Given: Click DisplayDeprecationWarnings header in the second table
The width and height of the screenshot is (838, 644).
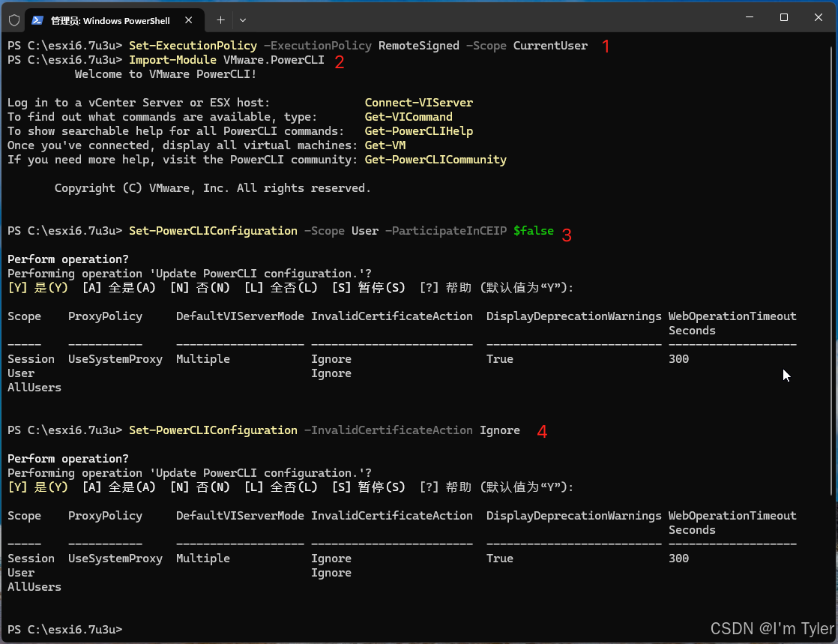Looking at the screenshot, I should click(573, 516).
